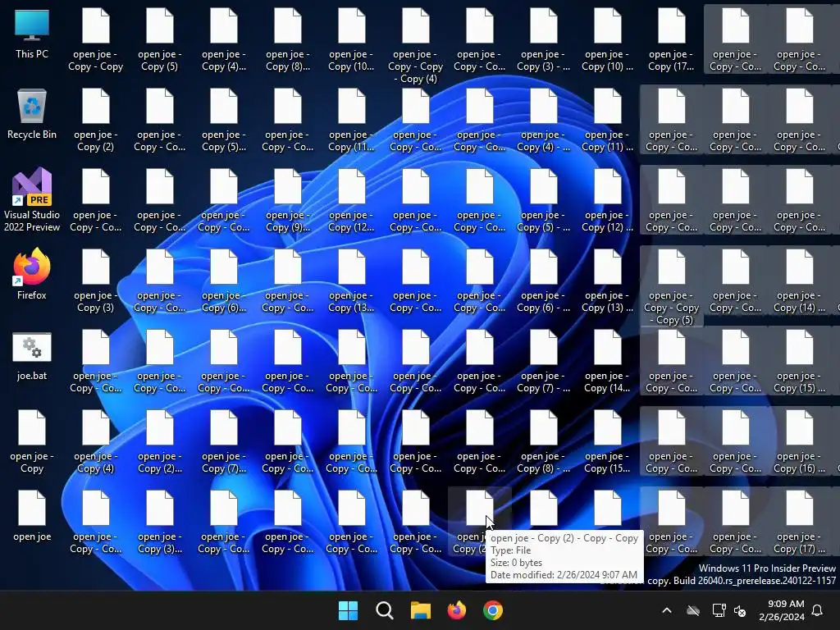This screenshot has width=840, height=630.
Task: Select file "open joe - Copy (13..."
Action: click(x=351, y=281)
